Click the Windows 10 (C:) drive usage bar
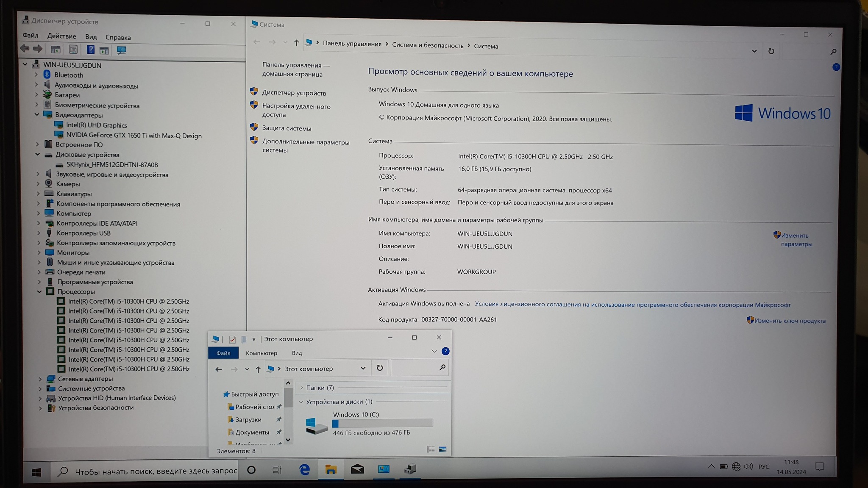This screenshot has width=868, height=488. point(383,423)
